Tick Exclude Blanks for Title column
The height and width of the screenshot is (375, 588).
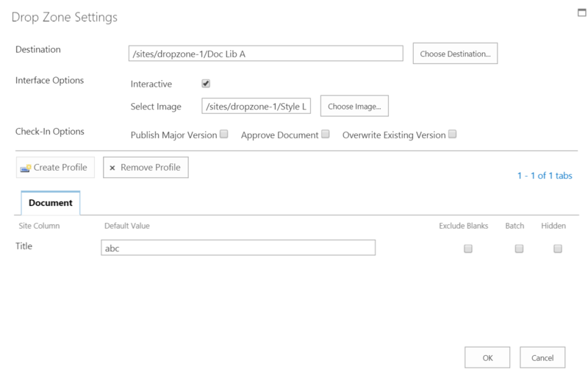click(468, 249)
